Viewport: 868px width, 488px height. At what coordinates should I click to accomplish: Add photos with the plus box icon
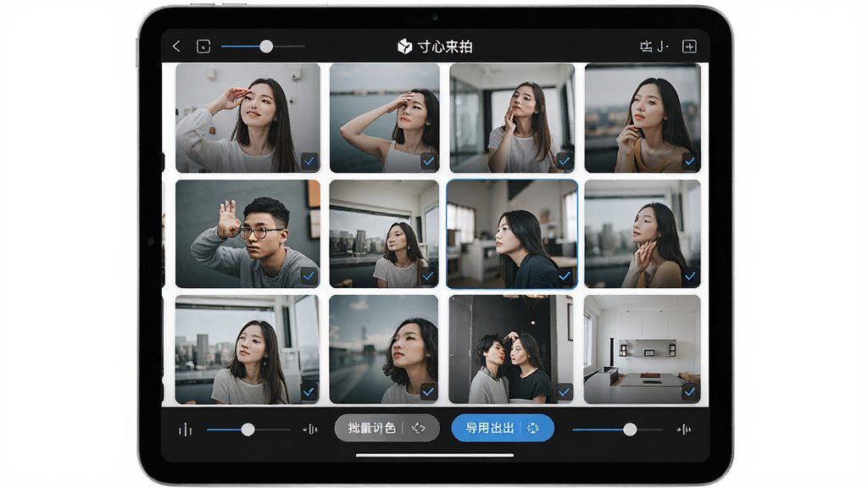point(689,47)
